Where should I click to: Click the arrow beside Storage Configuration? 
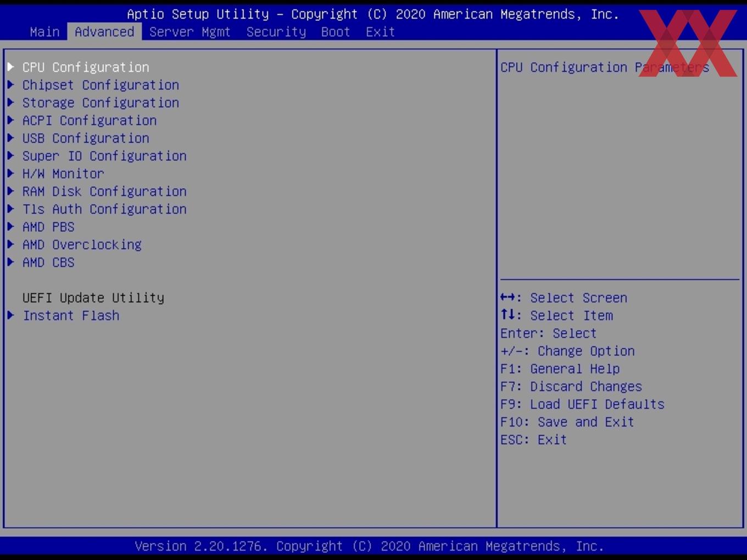10,103
